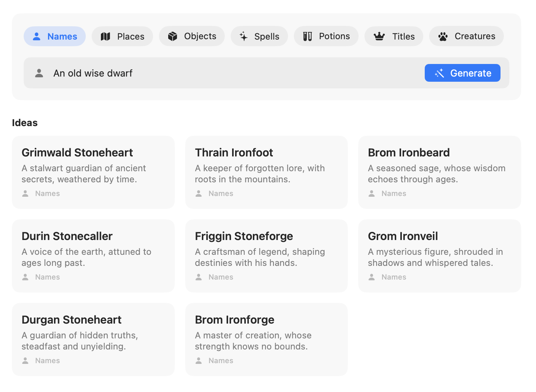Select the Titles category
This screenshot has width=536, height=392.
(x=394, y=36)
